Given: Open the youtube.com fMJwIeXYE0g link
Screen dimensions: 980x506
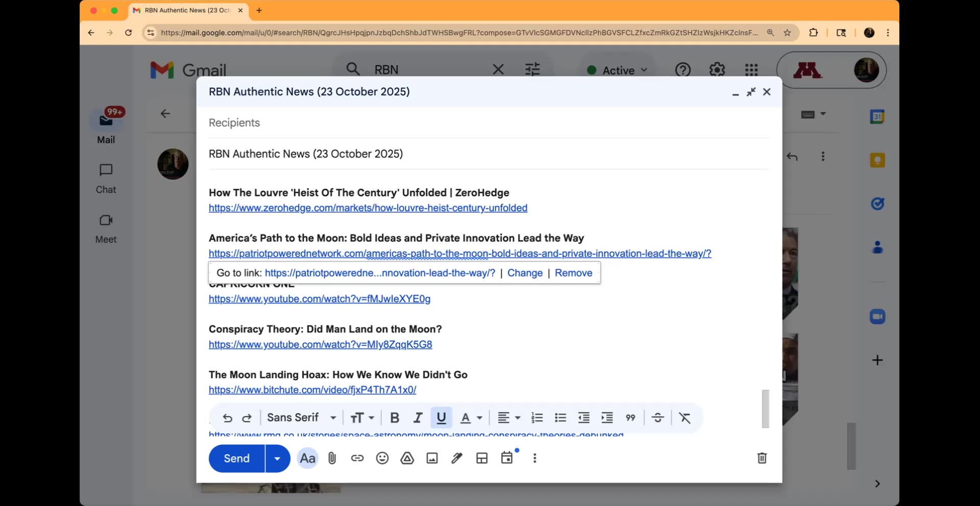Looking at the screenshot, I should [x=320, y=299].
